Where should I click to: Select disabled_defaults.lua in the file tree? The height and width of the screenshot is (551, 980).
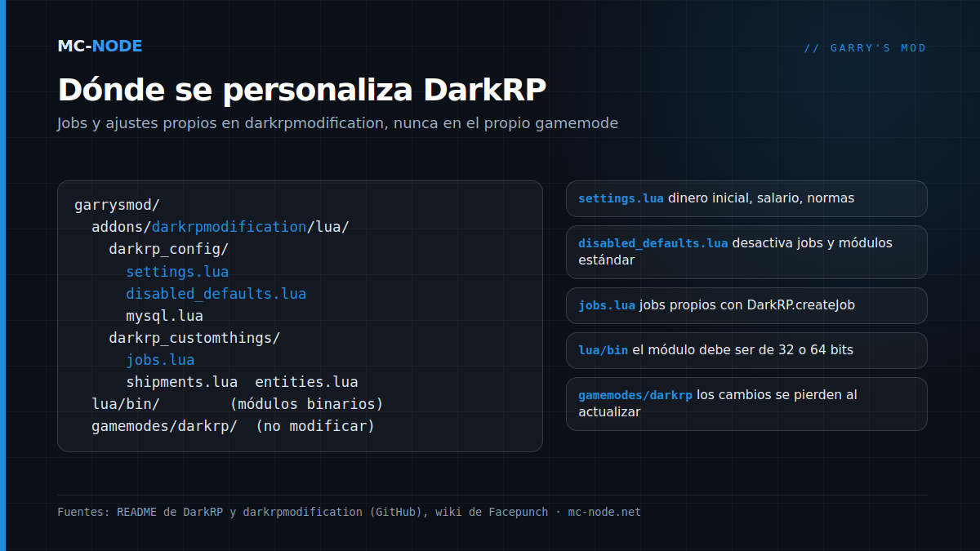click(216, 293)
